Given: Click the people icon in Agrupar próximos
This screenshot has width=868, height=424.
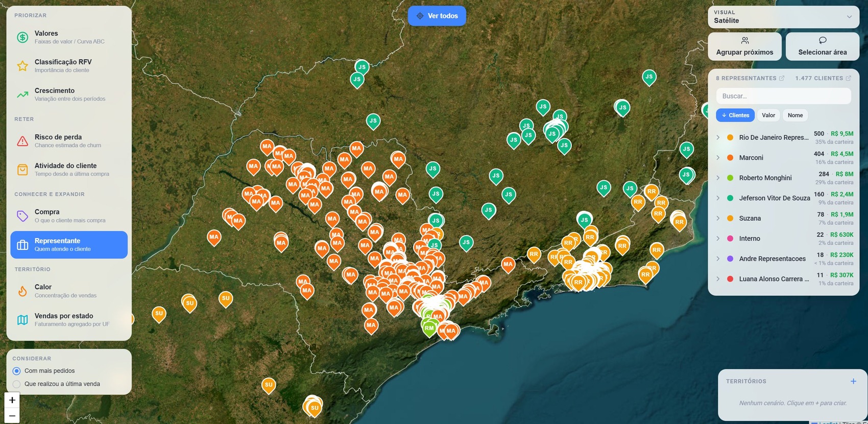Looking at the screenshot, I should point(745,40).
